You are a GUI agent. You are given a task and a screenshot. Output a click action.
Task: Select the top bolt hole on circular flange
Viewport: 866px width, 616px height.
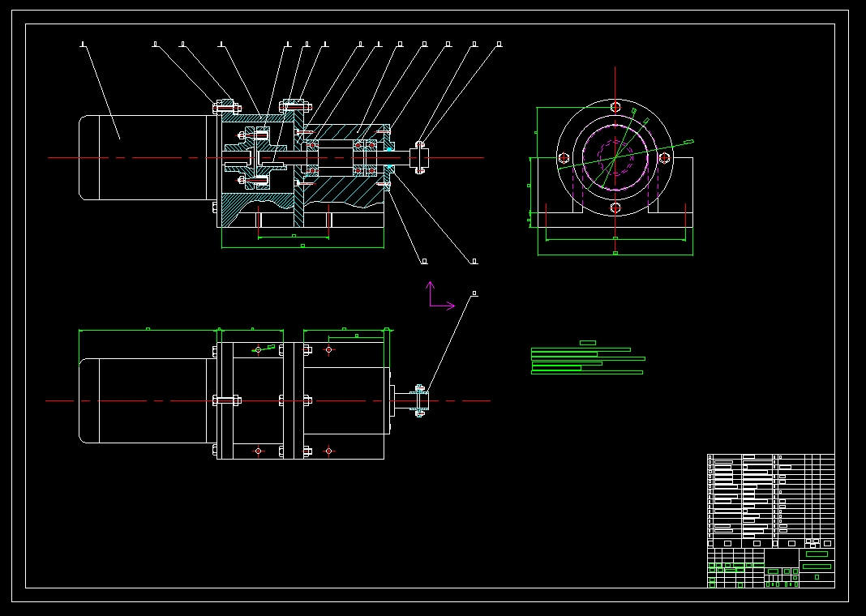[x=615, y=107]
